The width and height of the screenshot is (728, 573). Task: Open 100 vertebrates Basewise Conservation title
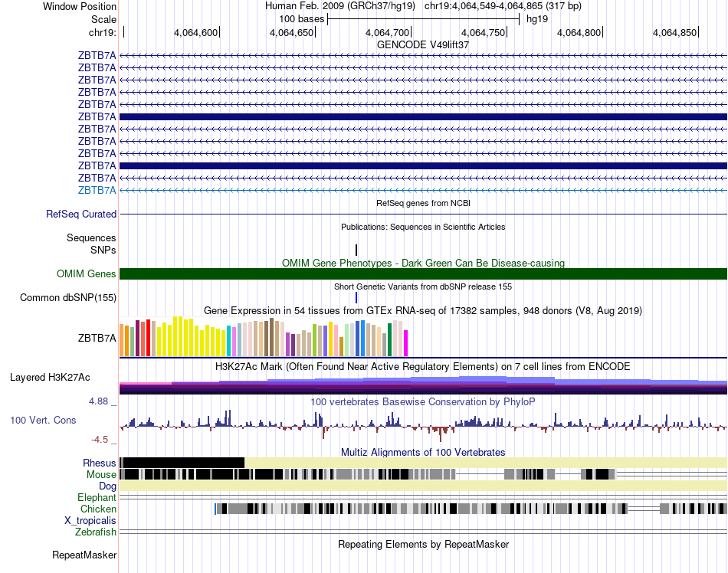tap(423, 402)
